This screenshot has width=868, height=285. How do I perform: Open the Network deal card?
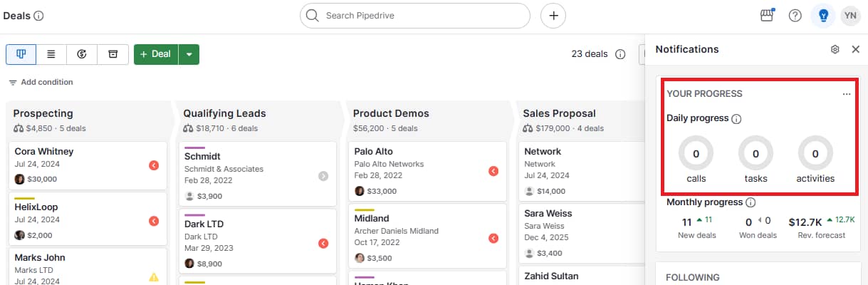[582, 171]
